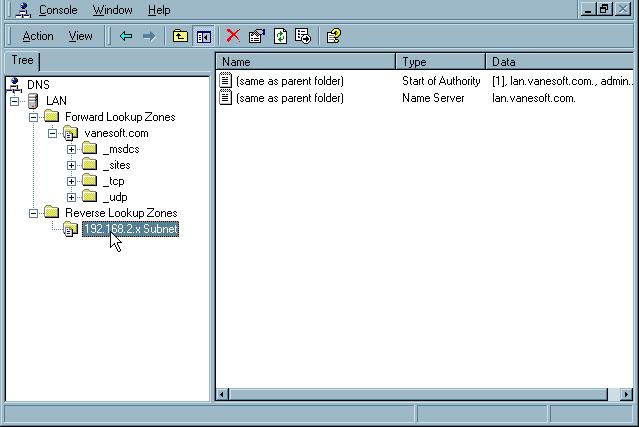Collapse the Reverse Lookup Zones node
The image size is (639, 427).
coord(34,213)
